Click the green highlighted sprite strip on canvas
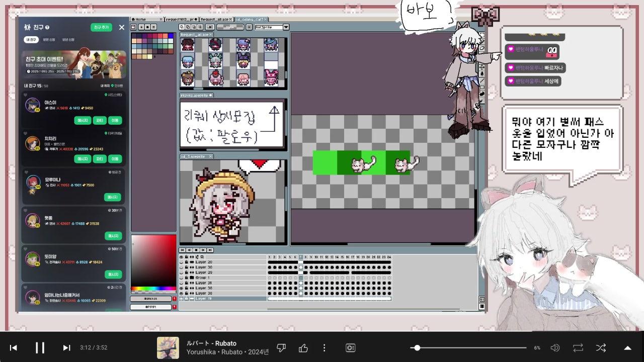The height and width of the screenshot is (362, 644). pyautogui.click(x=361, y=163)
